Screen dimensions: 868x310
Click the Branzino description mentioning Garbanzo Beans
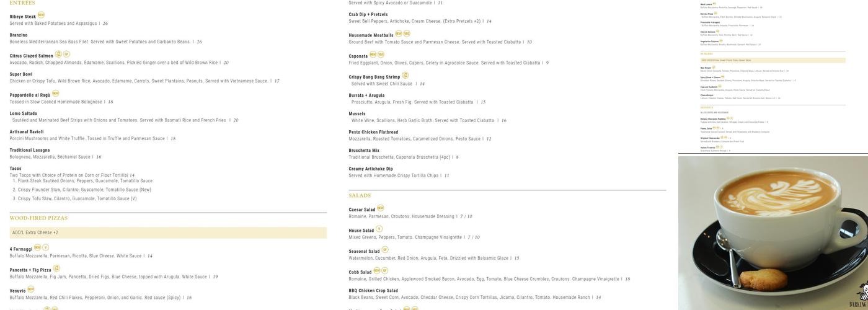point(100,42)
